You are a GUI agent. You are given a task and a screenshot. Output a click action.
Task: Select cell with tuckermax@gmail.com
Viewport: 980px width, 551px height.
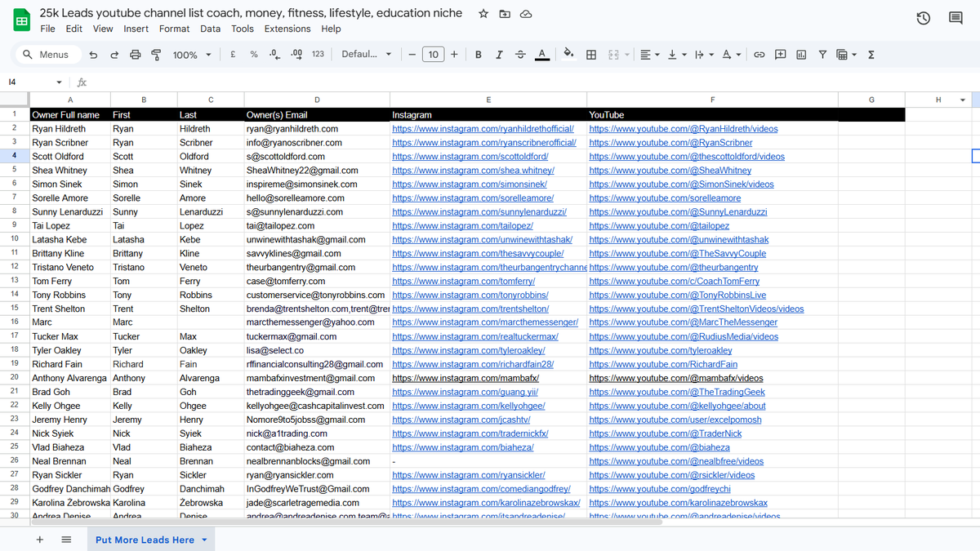coord(316,337)
